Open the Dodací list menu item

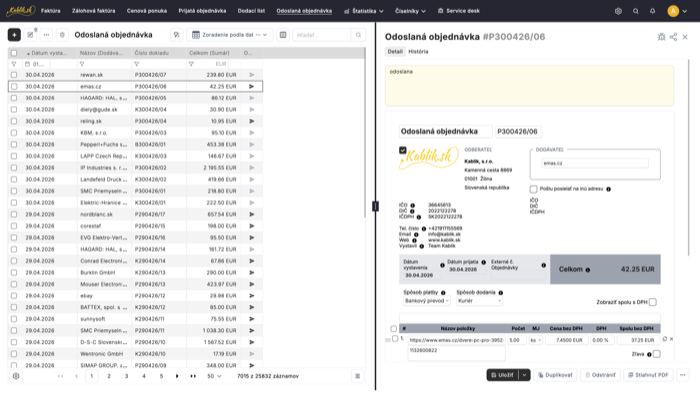click(x=251, y=11)
